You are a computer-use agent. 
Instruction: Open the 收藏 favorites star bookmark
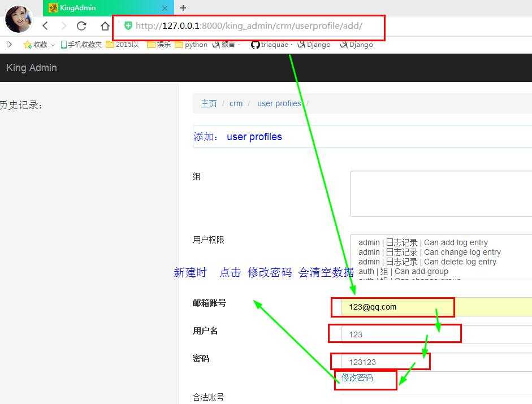35,45
